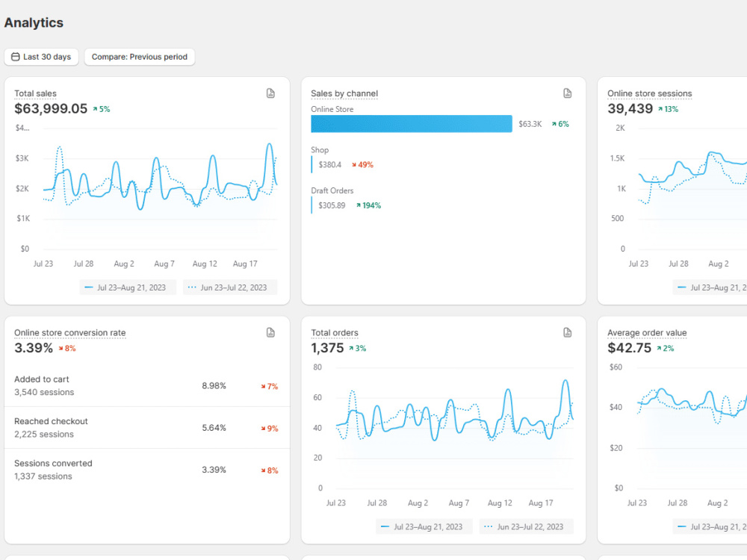Screen dimensions: 747x560
Task: Click the Total orders card title
Action: [x=335, y=332]
